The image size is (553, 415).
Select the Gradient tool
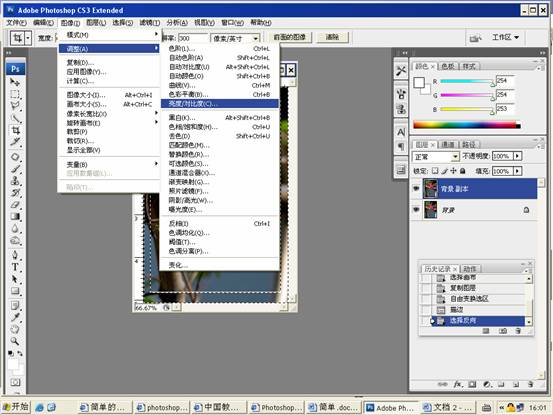tap(15, 216)
